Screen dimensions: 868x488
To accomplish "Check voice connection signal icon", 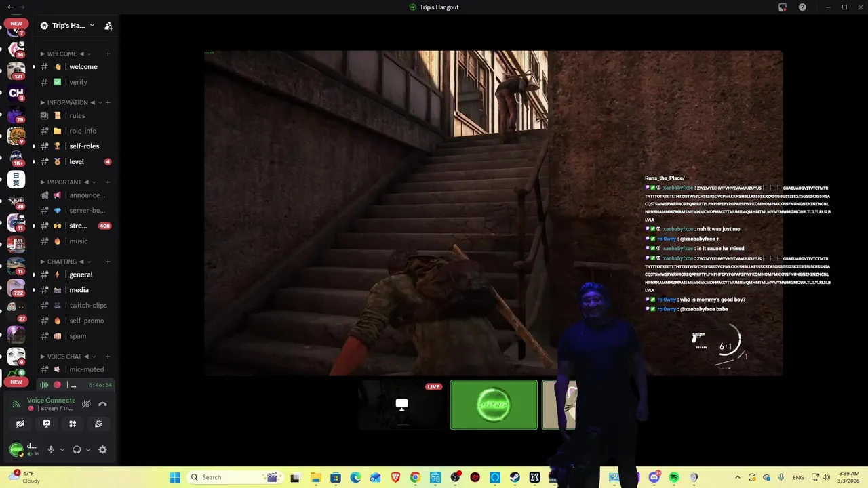I will coord(16,404).
